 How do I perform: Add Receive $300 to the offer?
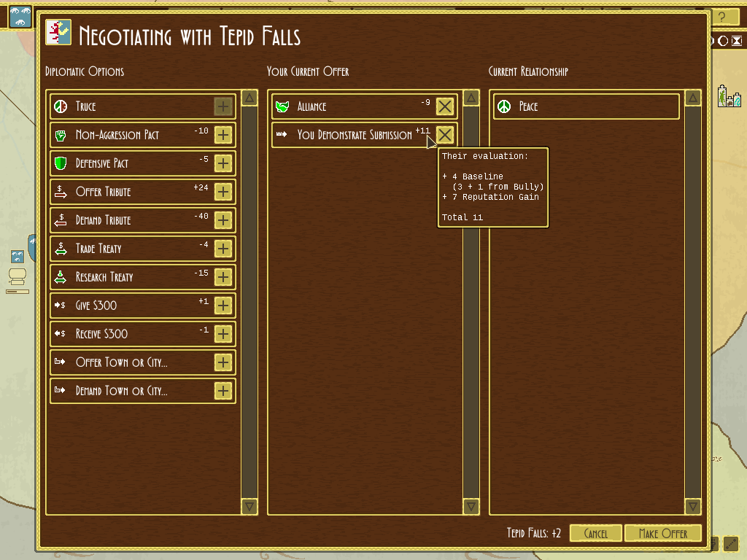[223, 334]
